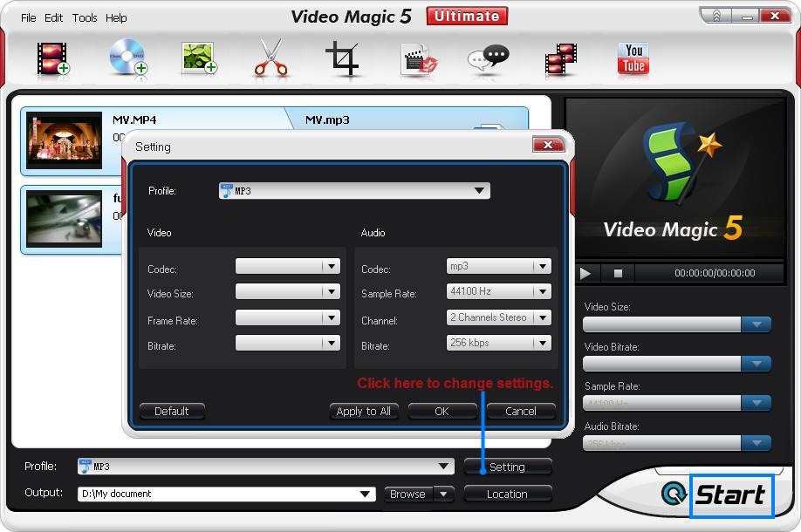This screenshot has width=801, height=532.
Task: Click Apply to All button
Action: tap(364, 411)
